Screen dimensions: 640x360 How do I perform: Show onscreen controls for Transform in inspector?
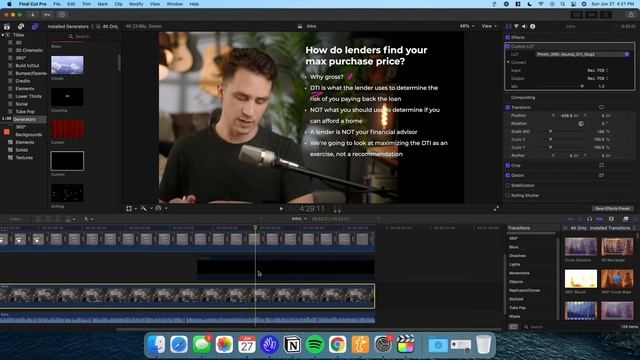601,107
